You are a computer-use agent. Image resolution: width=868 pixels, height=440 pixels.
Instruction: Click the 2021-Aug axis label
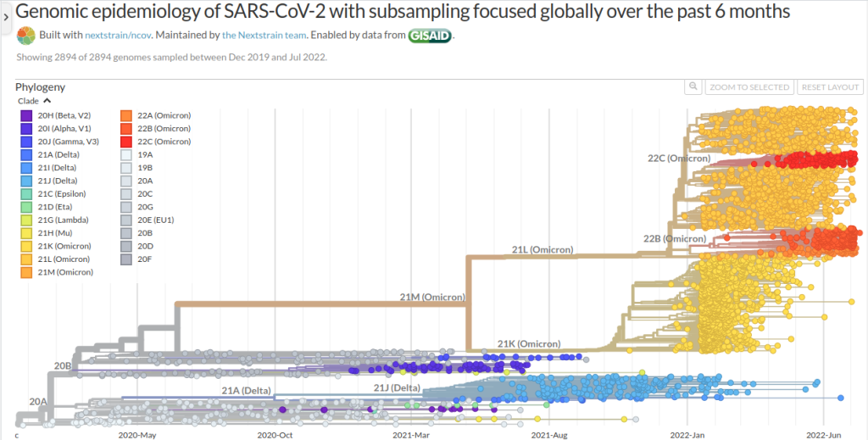click(549, 435)
